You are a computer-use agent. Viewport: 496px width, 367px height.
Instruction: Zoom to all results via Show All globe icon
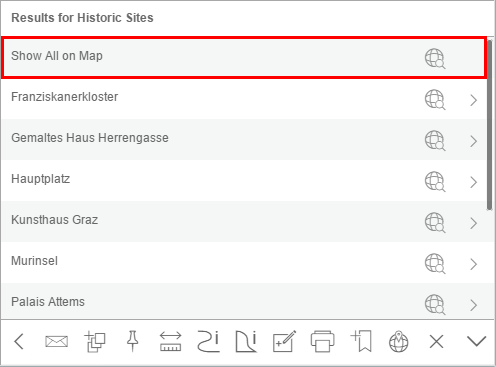(435, 59)
